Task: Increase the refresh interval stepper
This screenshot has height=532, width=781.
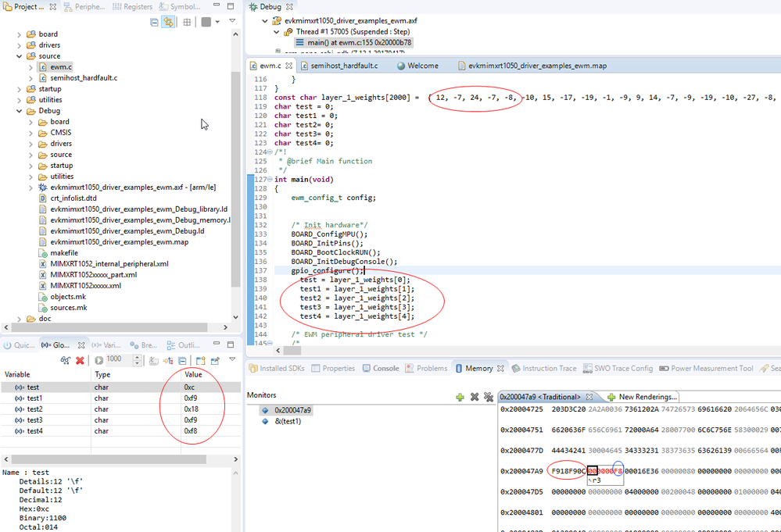Action: pyautogui.click(x=137, y=357)
